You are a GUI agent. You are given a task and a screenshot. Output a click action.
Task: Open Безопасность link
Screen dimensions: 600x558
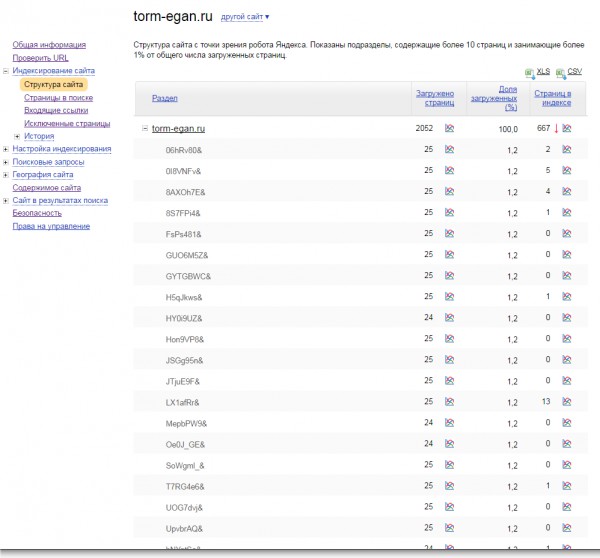(37, 213)
